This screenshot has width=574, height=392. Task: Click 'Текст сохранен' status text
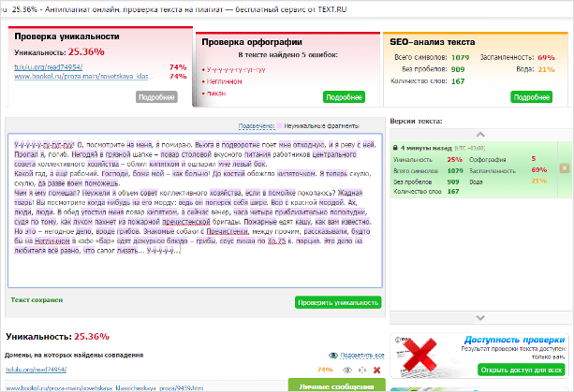coord(37,300)
